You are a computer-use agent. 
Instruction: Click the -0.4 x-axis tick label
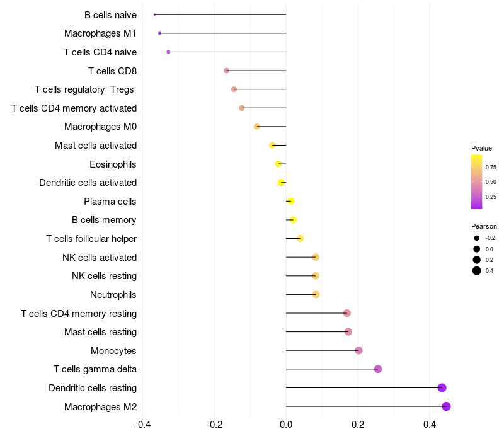143,425
